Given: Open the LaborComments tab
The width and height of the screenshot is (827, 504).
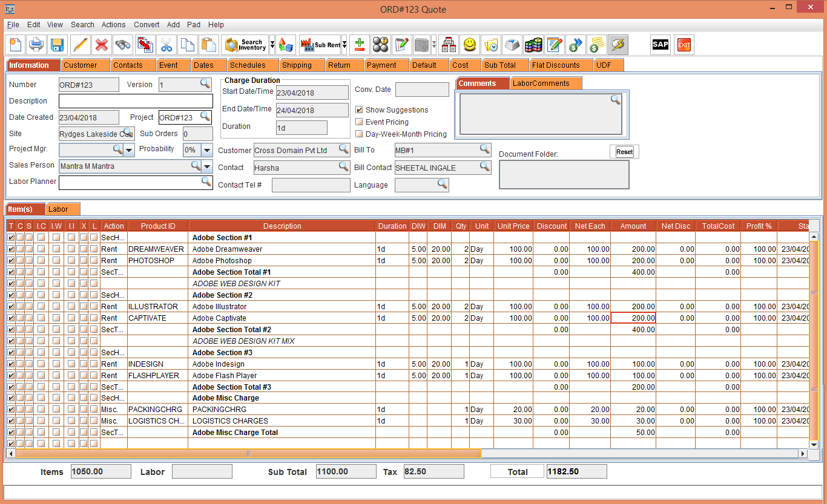Looking at the screenshot, I should pos(541,83).
